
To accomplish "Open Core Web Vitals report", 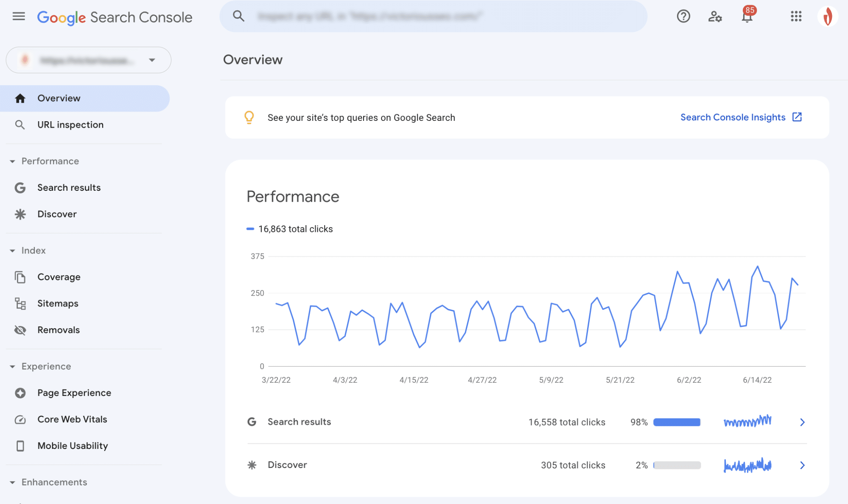I will point(85,420).
